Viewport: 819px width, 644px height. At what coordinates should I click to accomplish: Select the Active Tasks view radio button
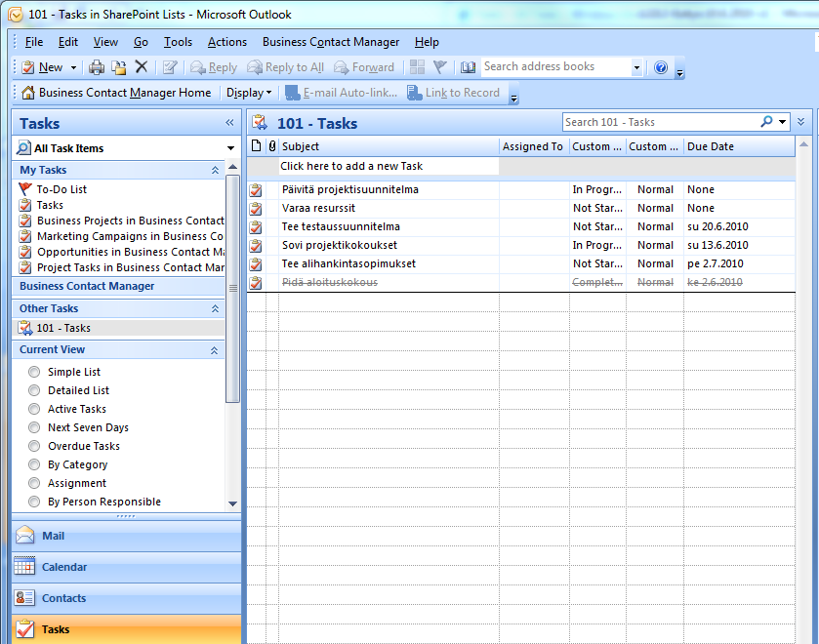34,409
